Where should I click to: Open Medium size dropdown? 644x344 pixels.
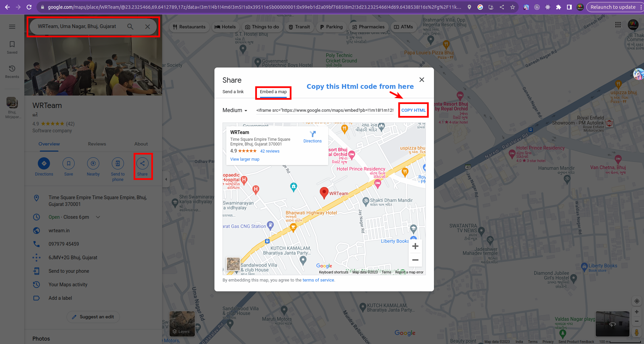(235, 110)
